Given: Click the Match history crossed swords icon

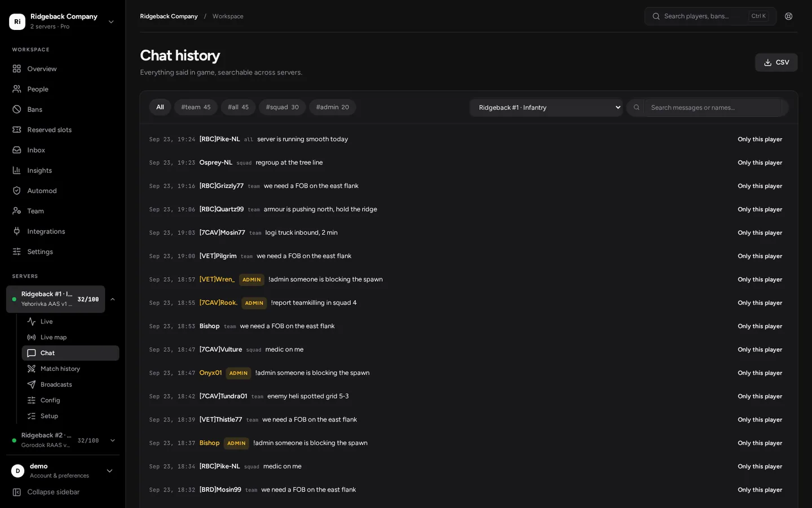Looking at the screenshot, I should tap(32, 369).
